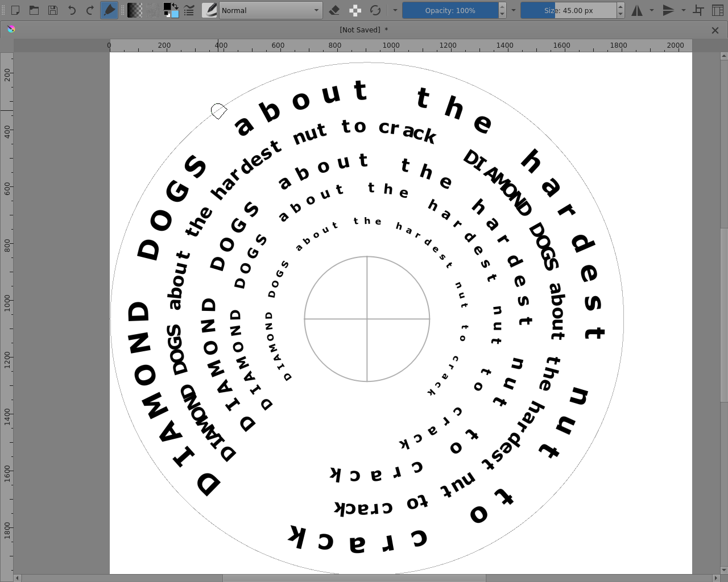728x582 pixels.
Task: Increase opacity with the up stepper arrow
Action: click(x=502, y=6)
